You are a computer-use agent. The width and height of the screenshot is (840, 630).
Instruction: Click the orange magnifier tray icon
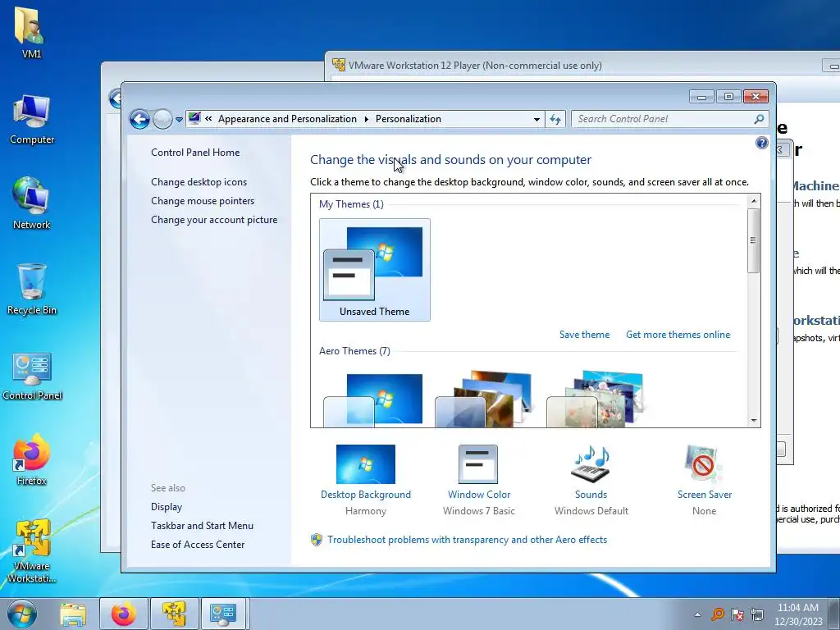coord(717,614)
